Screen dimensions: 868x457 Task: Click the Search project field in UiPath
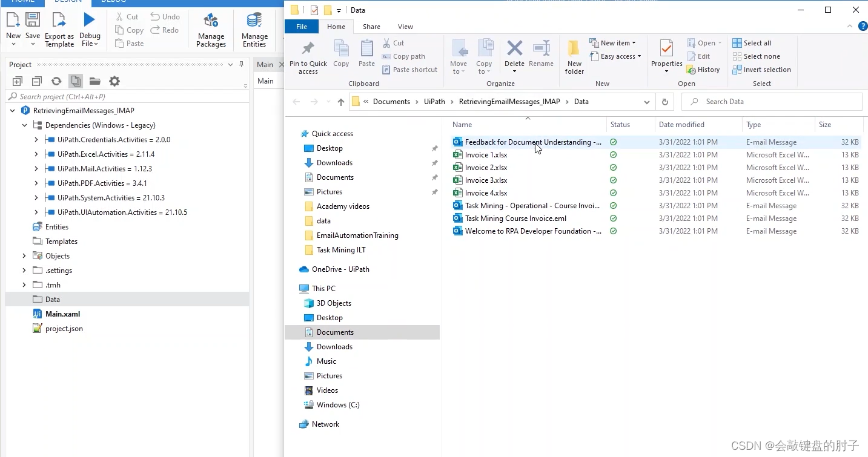(127, 97)
